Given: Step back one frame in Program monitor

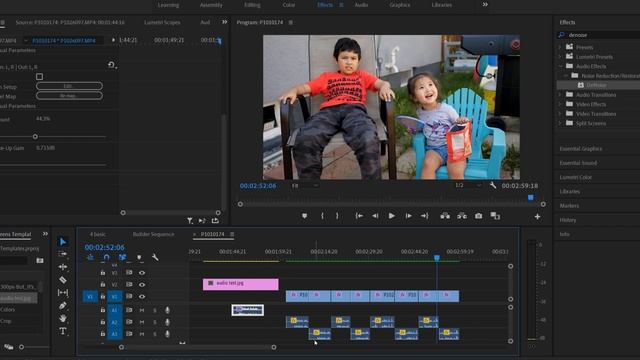Looking at the screenshot, I should coord(375,216).
